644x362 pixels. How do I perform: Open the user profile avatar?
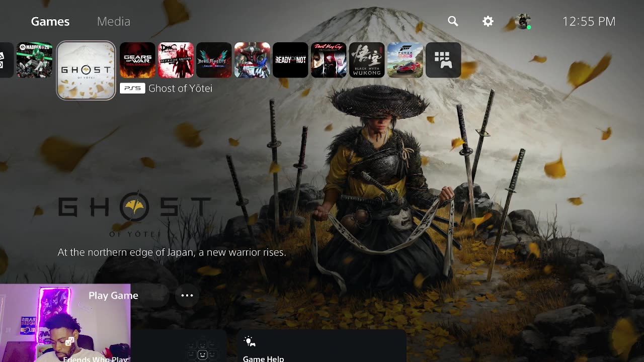tap(523, 21)
